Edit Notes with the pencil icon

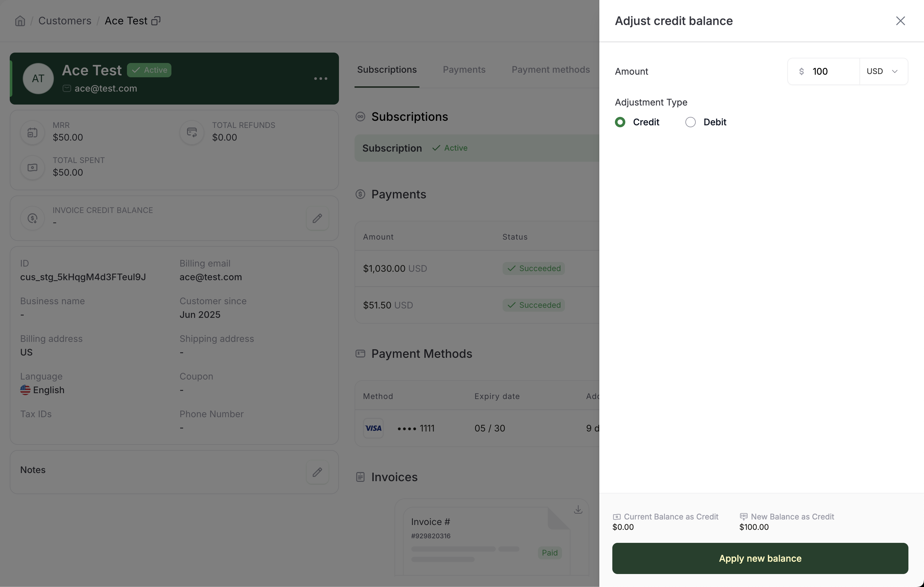[317, 472]
